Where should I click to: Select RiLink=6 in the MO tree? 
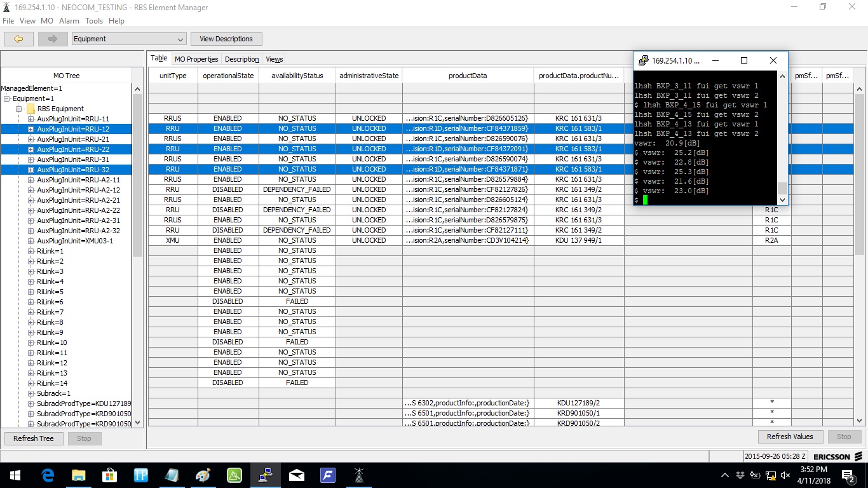click(x=50, y=302)
